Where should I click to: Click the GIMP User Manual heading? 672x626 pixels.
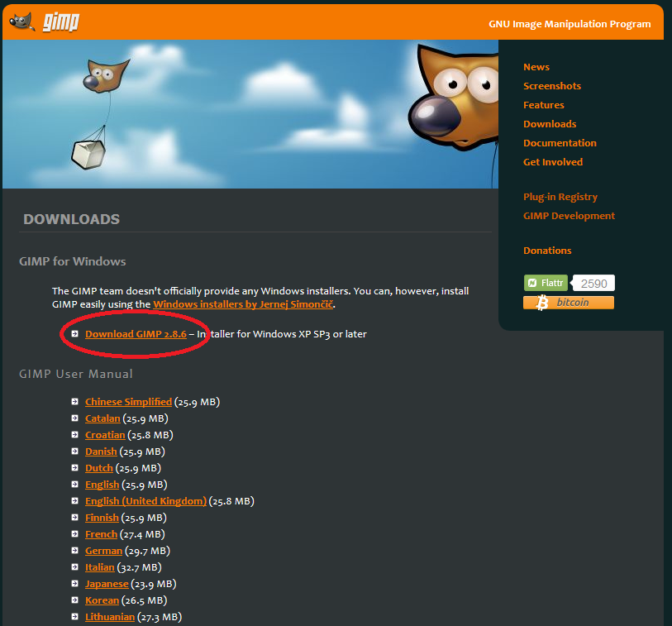tap(76, 374)
